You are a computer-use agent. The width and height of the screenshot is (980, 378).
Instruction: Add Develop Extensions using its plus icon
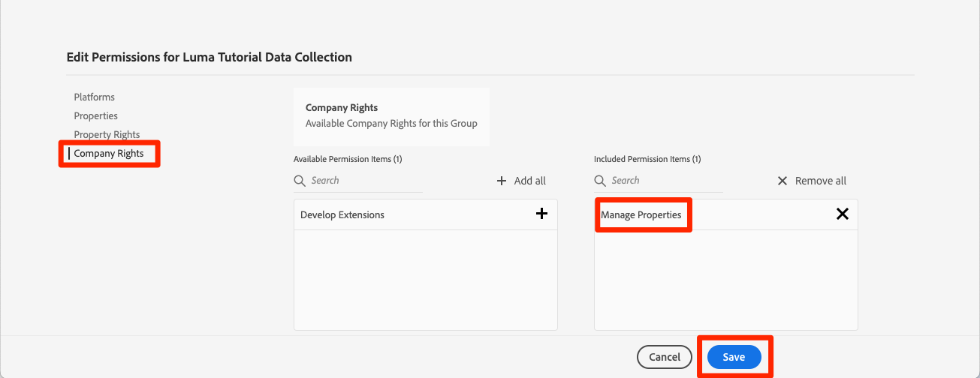[x=541, y=214]
